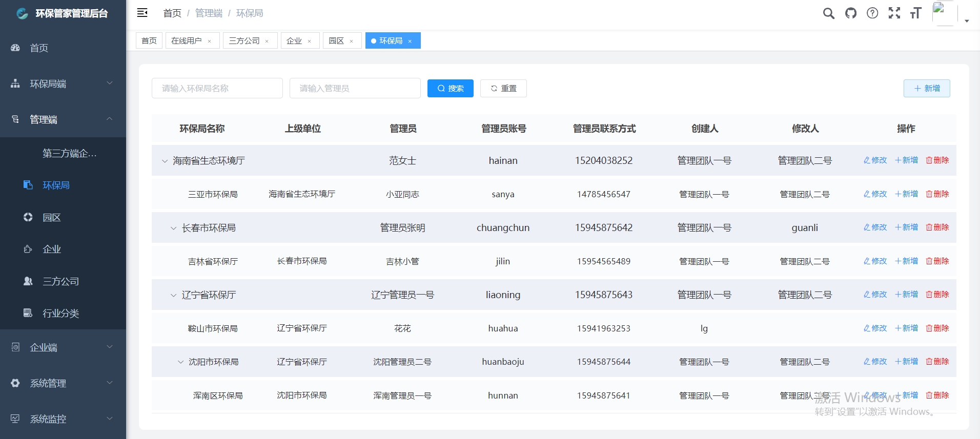The width and height of the screenshot is (980, 439).
Task: Click 删除 for 浑南区环保局
Action: click(x=937, y=395)
